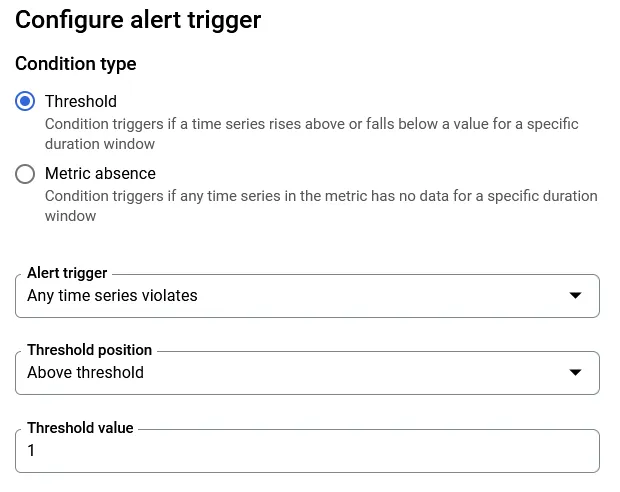Select the Metric absence radio button
620x492 pixels.
pos(25,174)
